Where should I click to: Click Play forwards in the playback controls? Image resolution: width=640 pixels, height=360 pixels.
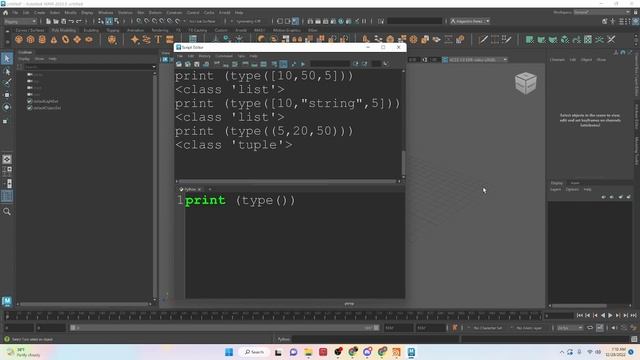[x=610, y=316]
